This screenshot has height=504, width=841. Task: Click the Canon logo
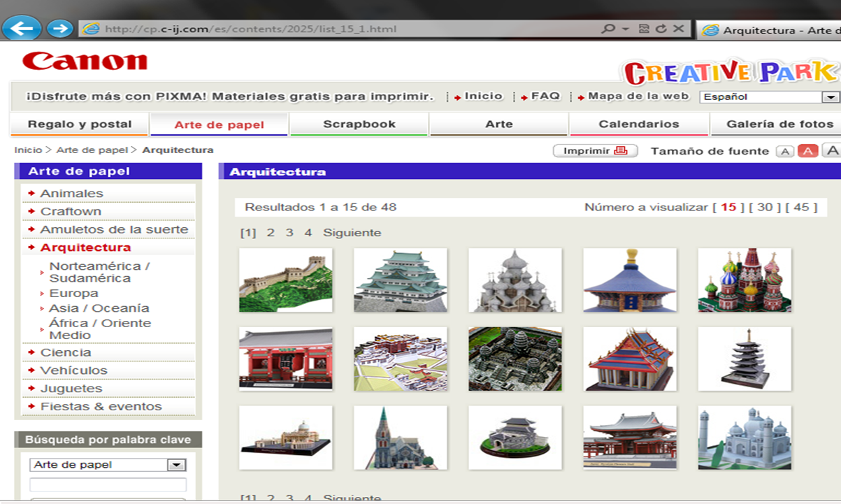(85, 62)
